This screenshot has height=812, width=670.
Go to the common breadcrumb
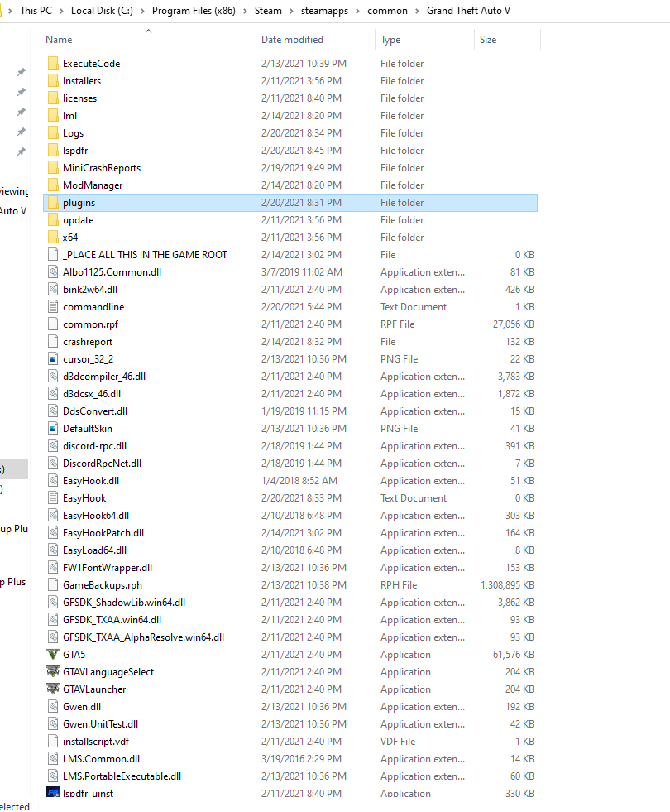(x=387, y=11)
